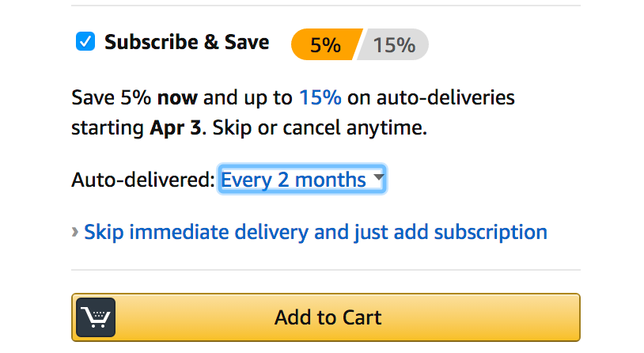The image size is (644, 353).
Task: Click the Save 5% text at the description start
Action: pos(112,98)
